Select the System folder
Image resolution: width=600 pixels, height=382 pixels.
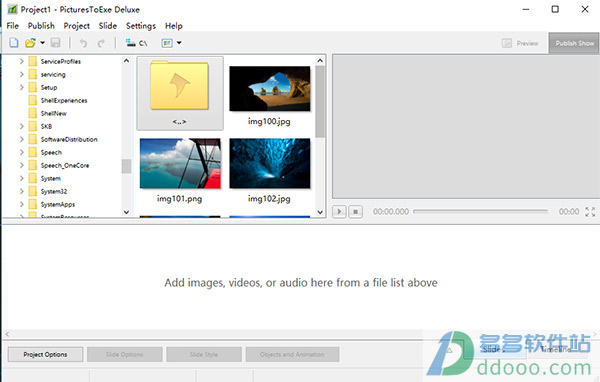(51, 178)
